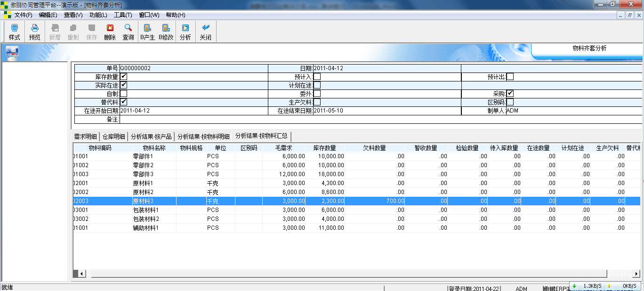Open print preview via the 预览 icon
This screenshot has height=291, width=644.
[34, 32]
